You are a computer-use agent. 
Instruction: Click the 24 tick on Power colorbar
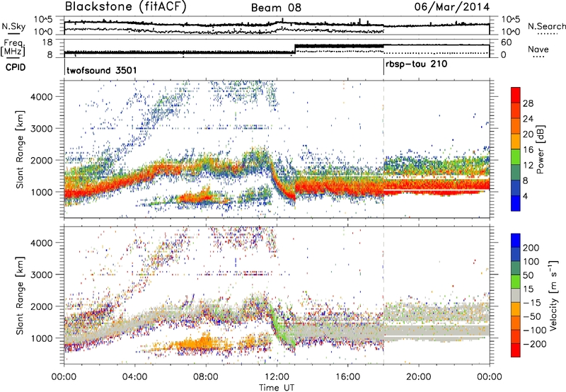[528, 119]
